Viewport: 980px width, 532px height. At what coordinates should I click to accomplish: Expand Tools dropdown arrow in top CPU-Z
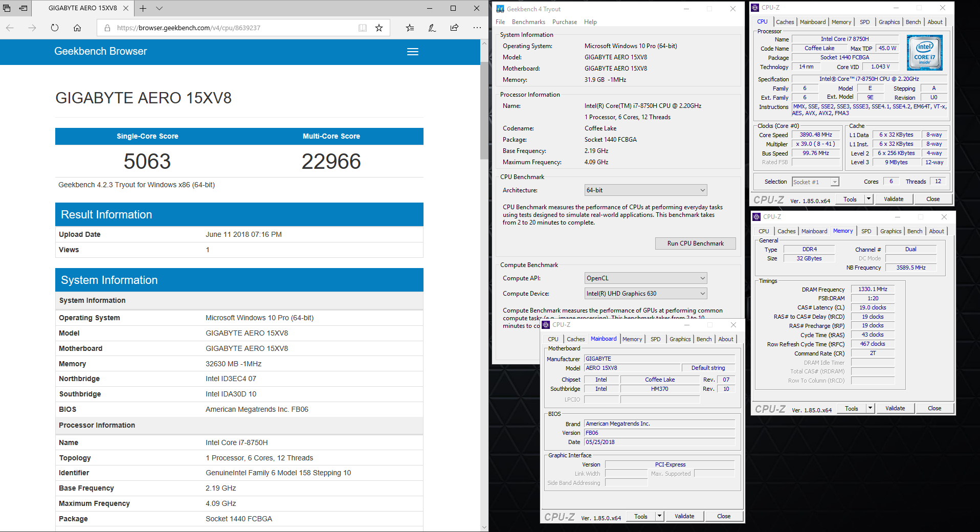[868, 199]
